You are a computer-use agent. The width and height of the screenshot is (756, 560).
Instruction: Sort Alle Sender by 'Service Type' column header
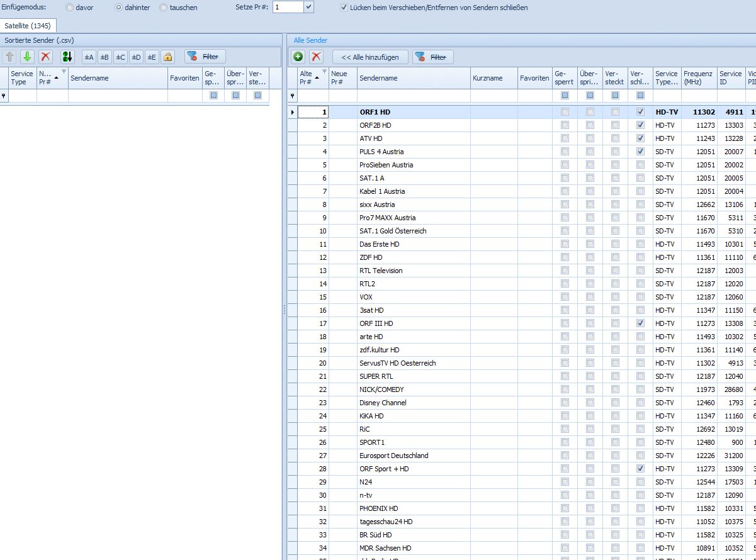click(667, 78)
